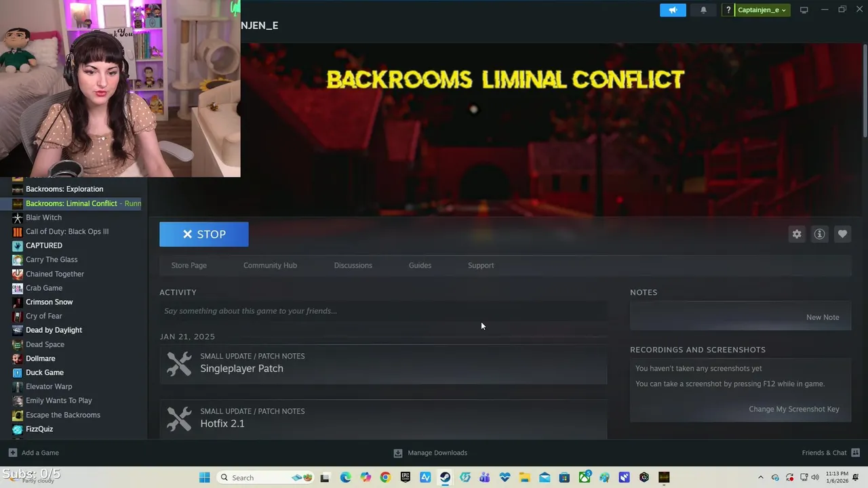Click the activity 'Say something' input field
Viewport: 868px width, 488px height.
(x=383, y=311)
